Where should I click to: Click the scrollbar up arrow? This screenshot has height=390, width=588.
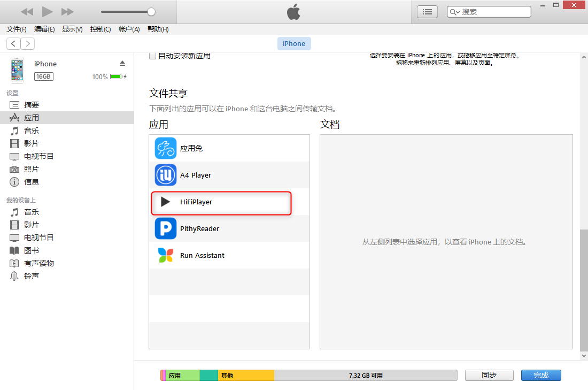[584, 57]
